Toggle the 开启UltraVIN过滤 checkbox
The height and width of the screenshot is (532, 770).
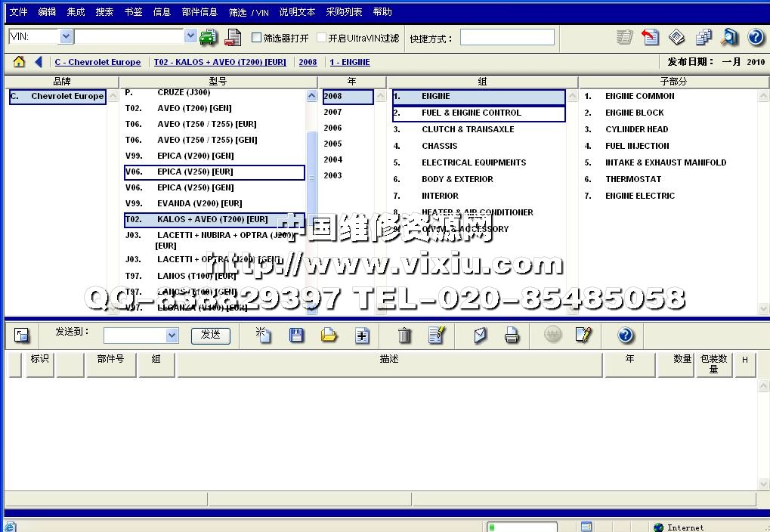pos(321,38)
